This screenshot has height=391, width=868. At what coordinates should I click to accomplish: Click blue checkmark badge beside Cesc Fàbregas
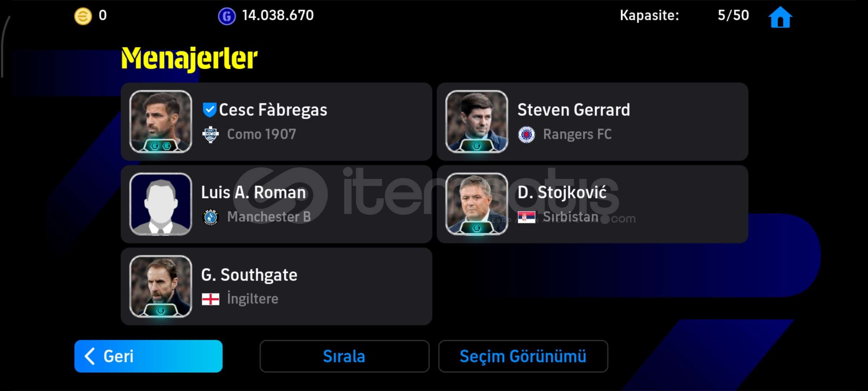coord(209,110)
